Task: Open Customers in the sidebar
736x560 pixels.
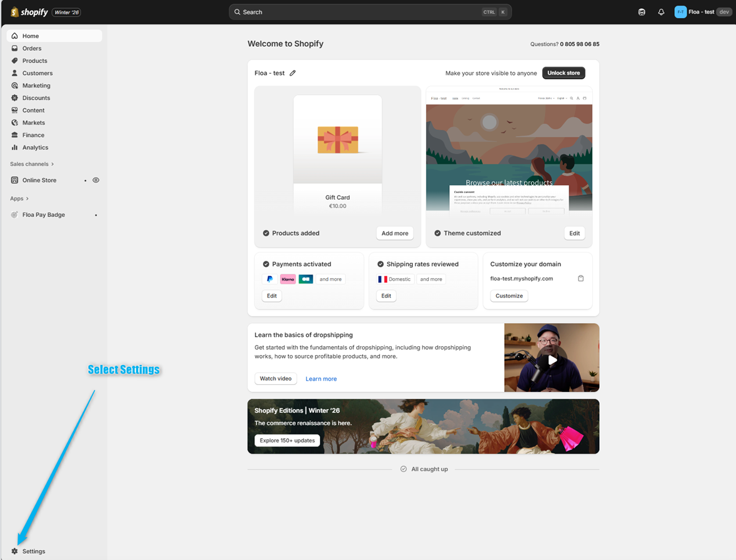Action: [x=54, y=73]
